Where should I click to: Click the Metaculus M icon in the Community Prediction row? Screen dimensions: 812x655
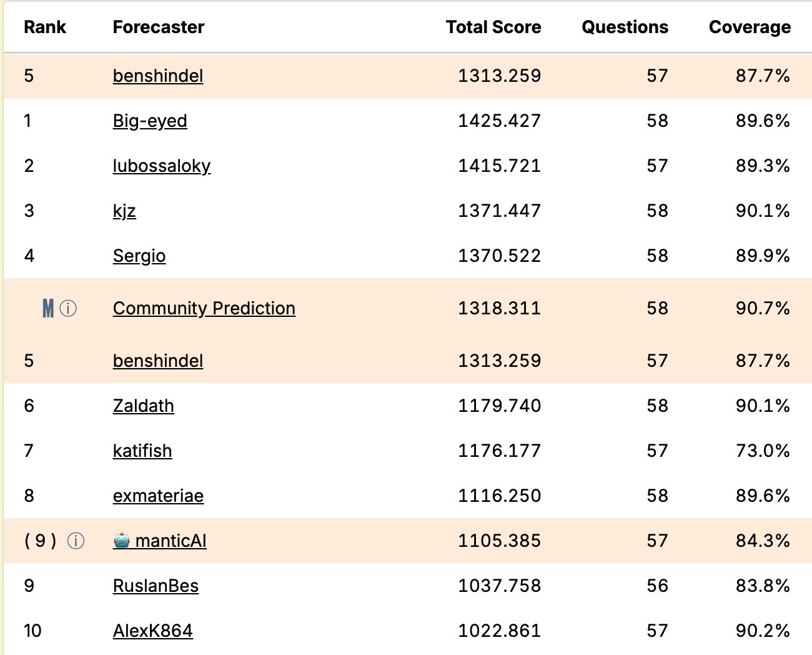tap(48, 308)
